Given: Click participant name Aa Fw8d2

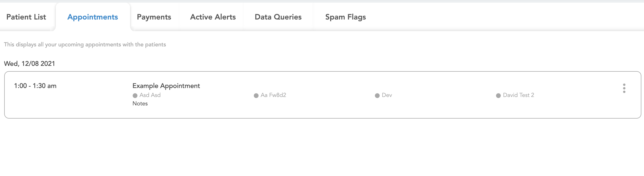Looking at the screenshot, I should [273, 95].
